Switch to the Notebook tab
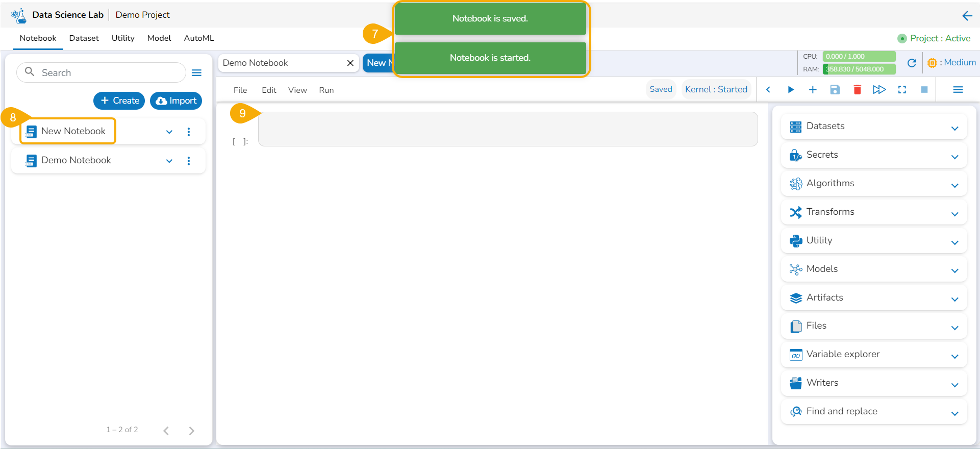Viewport: 980px width, 449px height. pyautogui.click(x=38, y=38)
